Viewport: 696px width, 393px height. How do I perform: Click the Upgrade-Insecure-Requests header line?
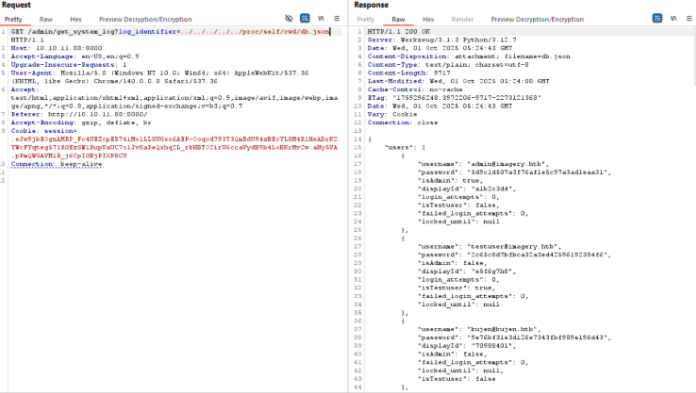[68, 65]
